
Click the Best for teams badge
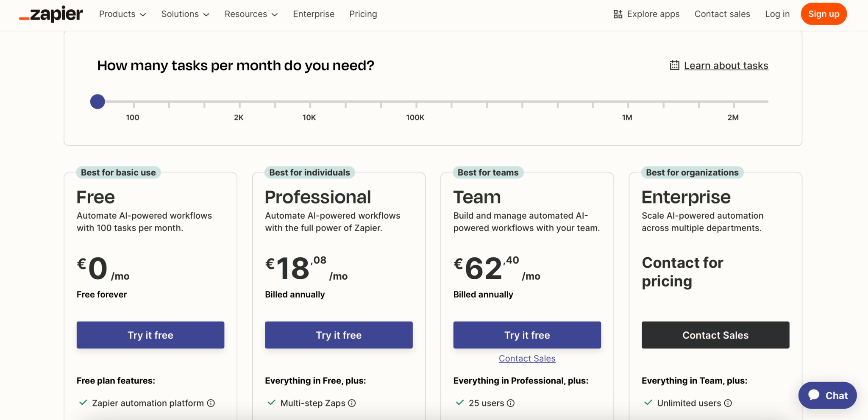[x=488, y=172]
